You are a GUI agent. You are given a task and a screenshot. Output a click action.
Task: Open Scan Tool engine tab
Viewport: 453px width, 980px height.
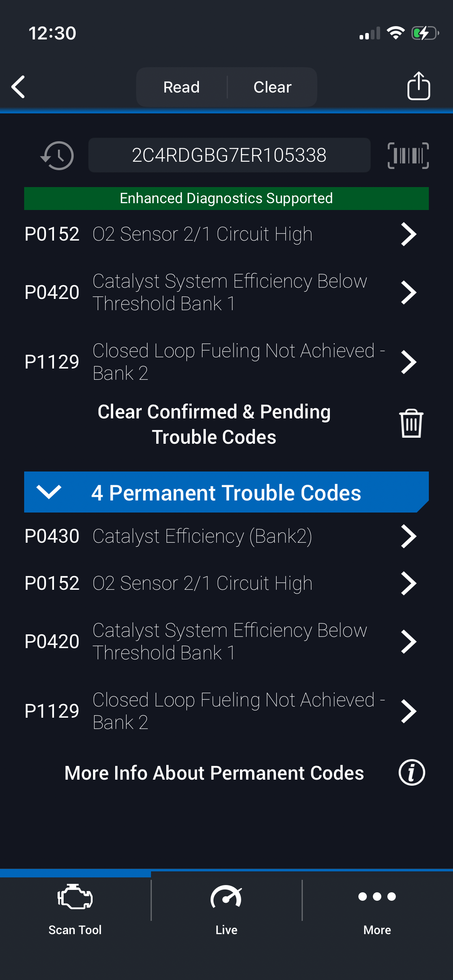75,908
